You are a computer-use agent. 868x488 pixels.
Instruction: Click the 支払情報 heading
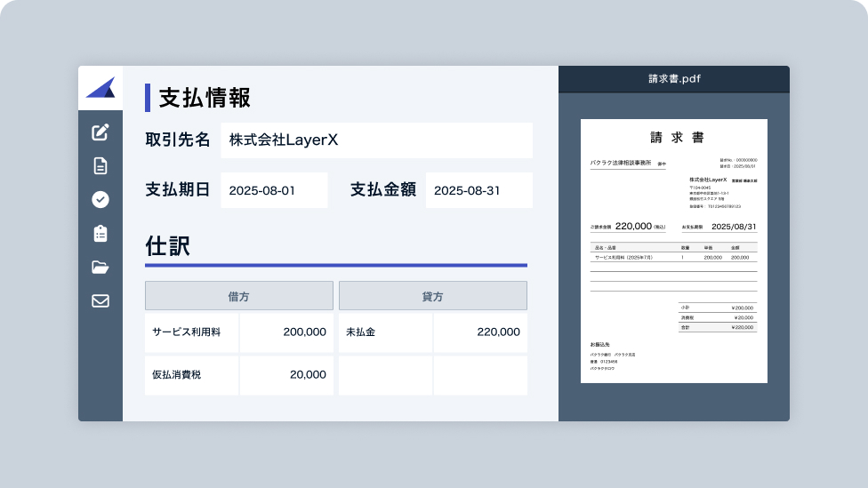tap(205, 98)
